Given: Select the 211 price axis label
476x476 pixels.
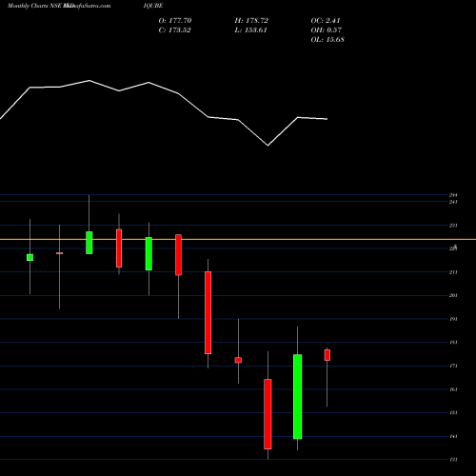Looking at the screenshot, I should (453, 272).
